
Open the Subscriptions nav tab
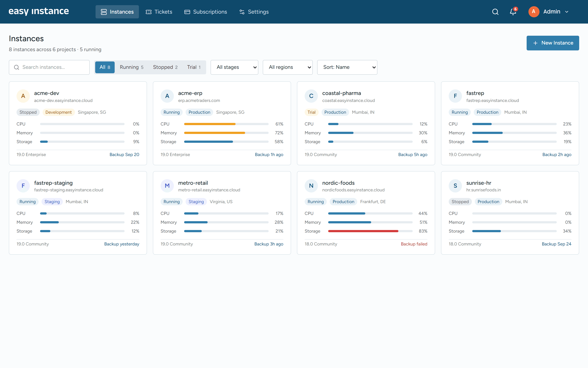tap(206, 12)
